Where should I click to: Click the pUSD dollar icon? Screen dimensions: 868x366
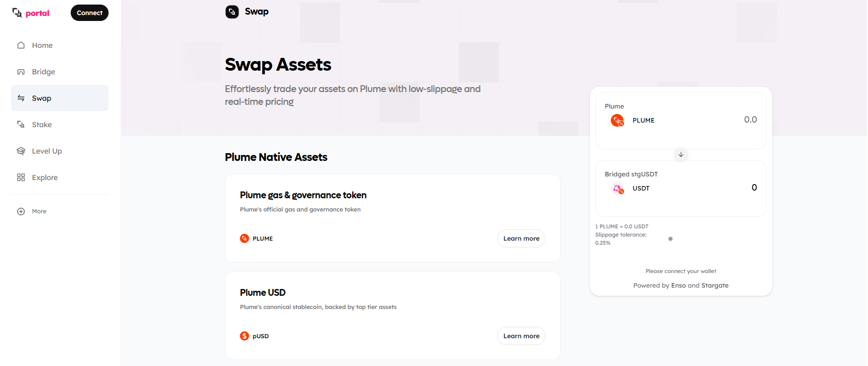[x=244, y=336]
